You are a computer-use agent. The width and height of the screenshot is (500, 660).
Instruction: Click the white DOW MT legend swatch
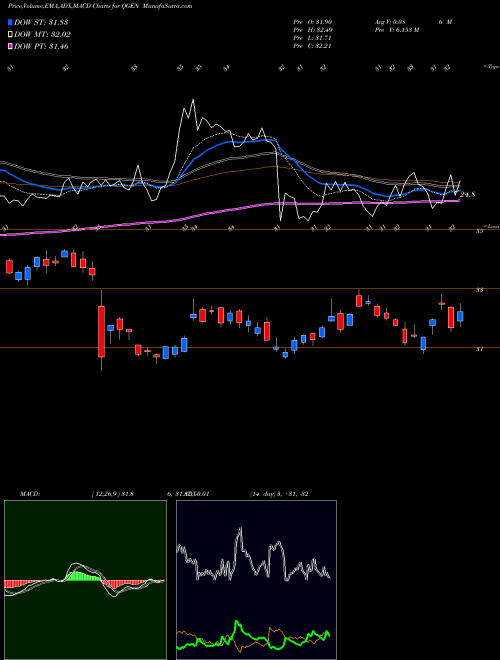point(10,35)
